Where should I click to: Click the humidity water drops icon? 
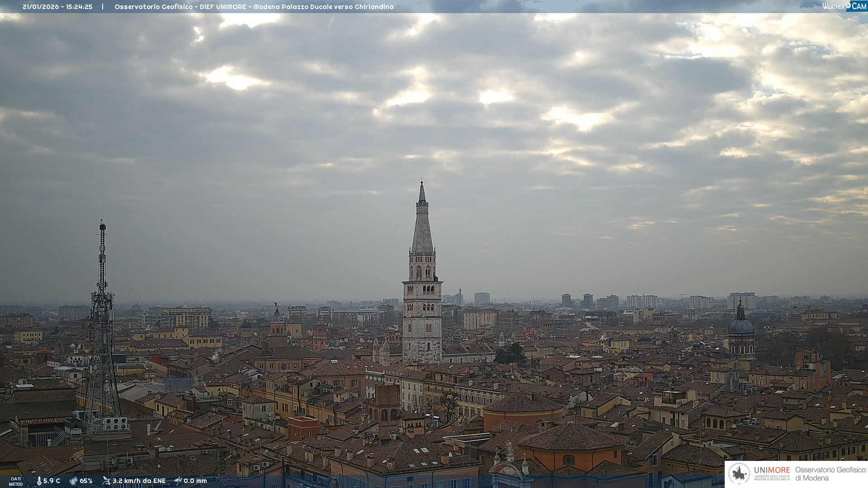[x=73, y=481]
